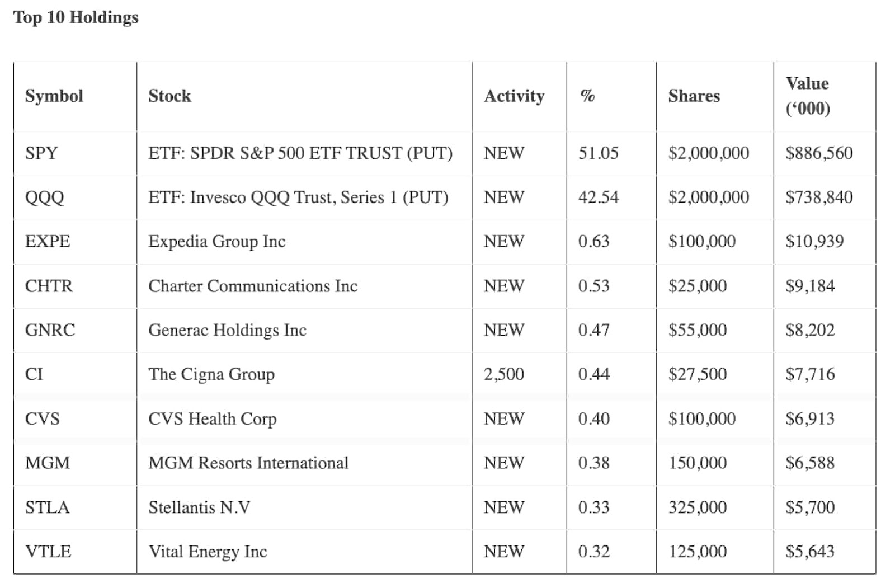Click Vital Energy Inc stock name
The height and width of the screenshot is (588, 895).
208,552
